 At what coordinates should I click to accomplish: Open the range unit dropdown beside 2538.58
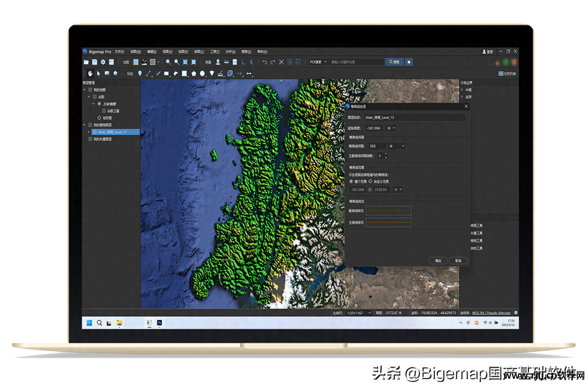click(x=398, y=190)
